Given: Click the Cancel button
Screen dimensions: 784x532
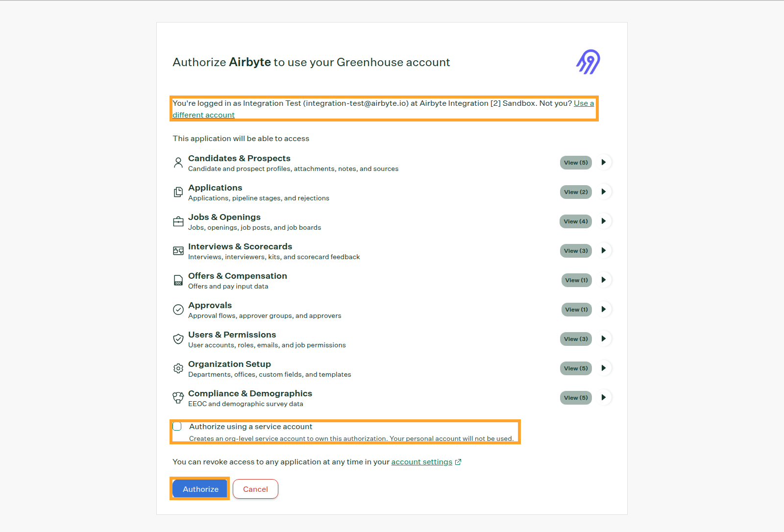Looking at the screenshot, I should [x=255, y=489].
